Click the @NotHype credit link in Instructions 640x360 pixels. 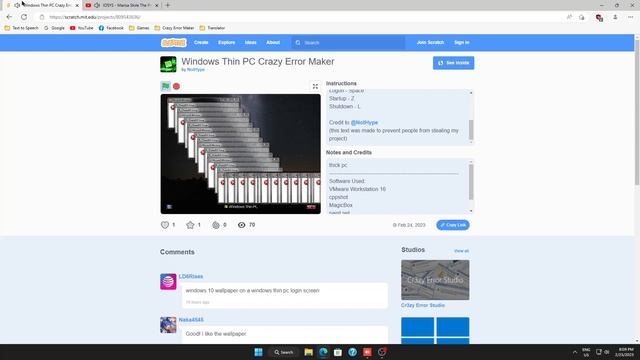pos(364,122)
